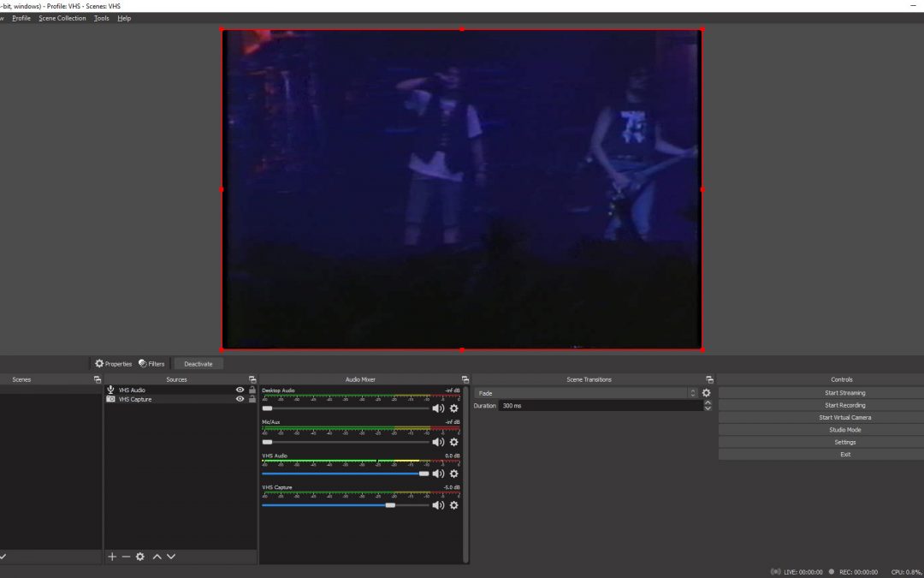Move selected source up with arrow icon
Viewport: 924px width, 578px height.
pos(157,557)
